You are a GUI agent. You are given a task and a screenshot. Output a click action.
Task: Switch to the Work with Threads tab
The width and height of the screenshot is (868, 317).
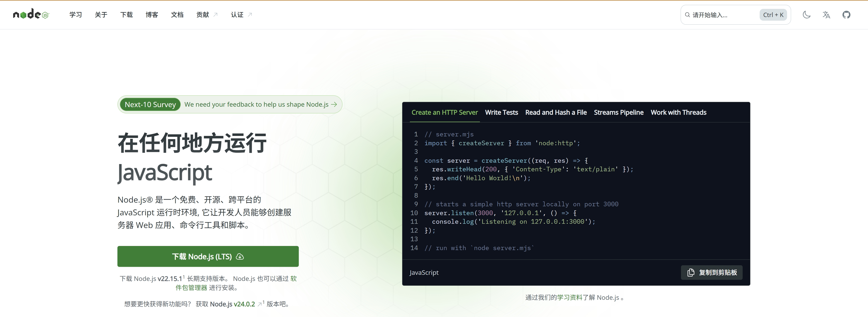pyautogui.click(x=679, y=112)
